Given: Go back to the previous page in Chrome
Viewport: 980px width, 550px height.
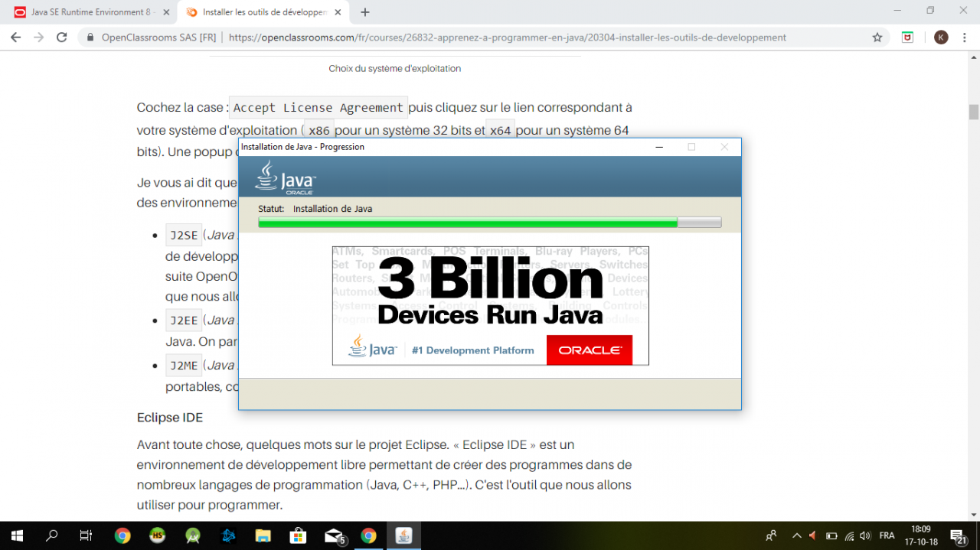Looking at the screenshot, I should (x=15, y=37).
